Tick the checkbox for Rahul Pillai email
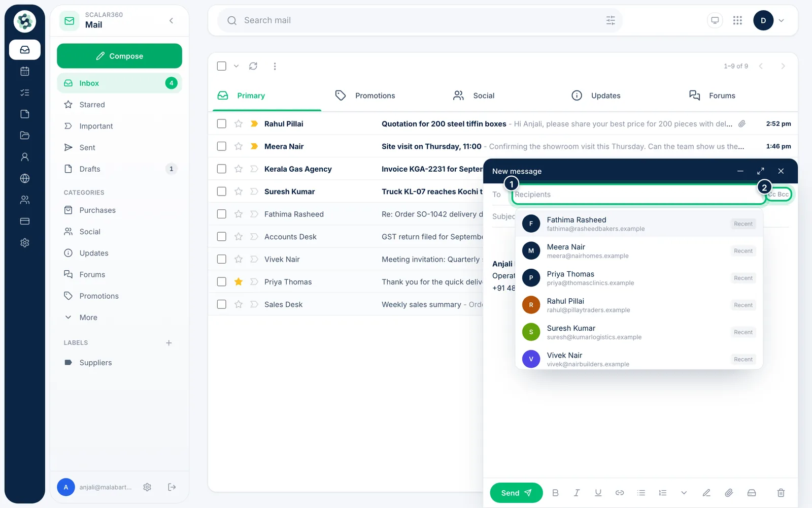 click(x=221, y=123)
